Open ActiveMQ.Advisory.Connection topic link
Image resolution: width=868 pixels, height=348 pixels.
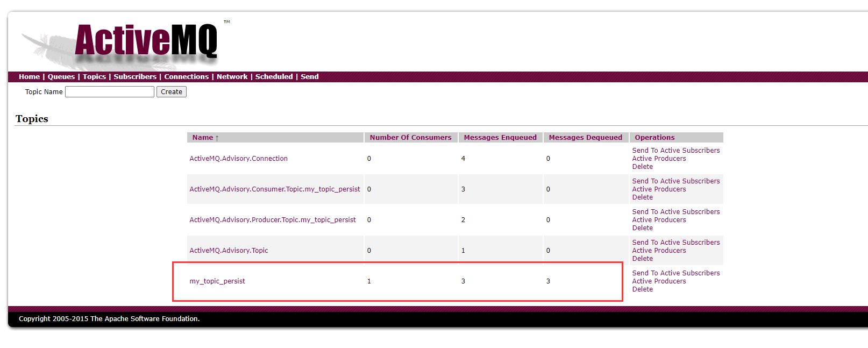(238, 159)
